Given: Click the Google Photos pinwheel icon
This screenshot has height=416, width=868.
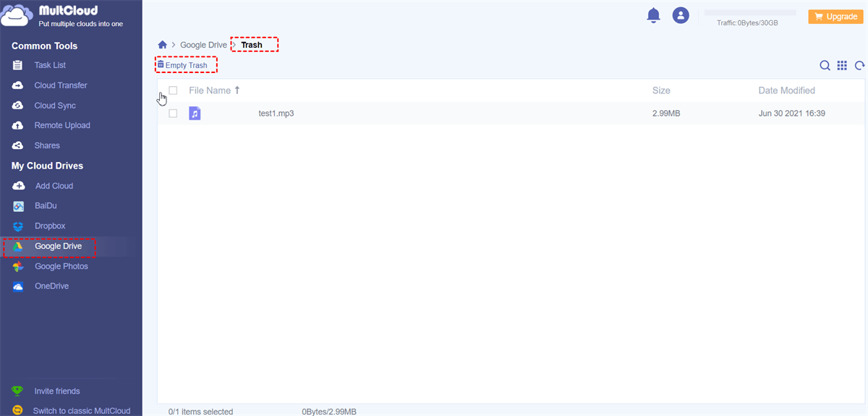Looking at the screenshot, I should pyautogui.click(x=19, y=266).
